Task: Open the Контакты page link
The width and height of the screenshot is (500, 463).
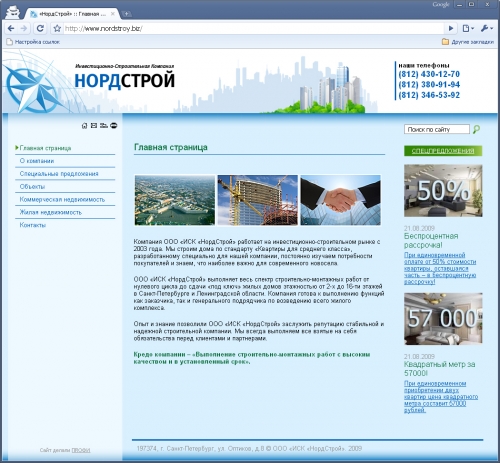Action: 33,225
